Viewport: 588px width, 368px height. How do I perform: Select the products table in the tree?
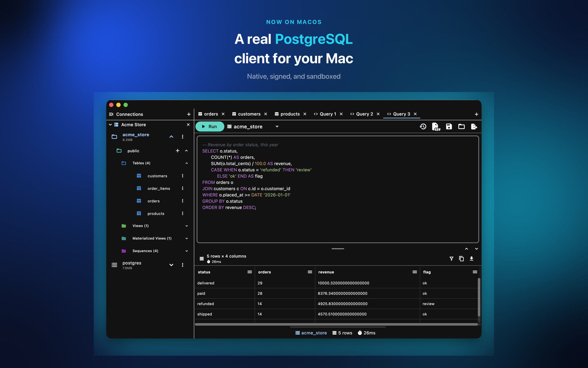pos(156,214)
